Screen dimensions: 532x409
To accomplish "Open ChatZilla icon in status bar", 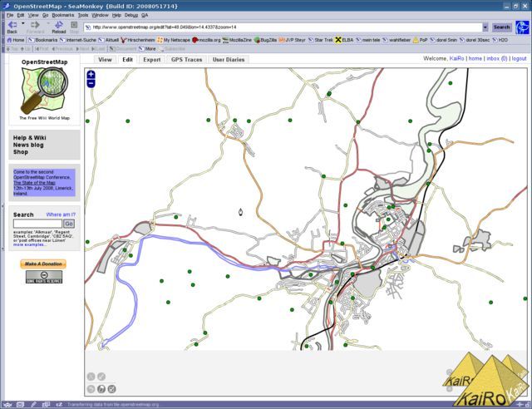I will 59,405.
